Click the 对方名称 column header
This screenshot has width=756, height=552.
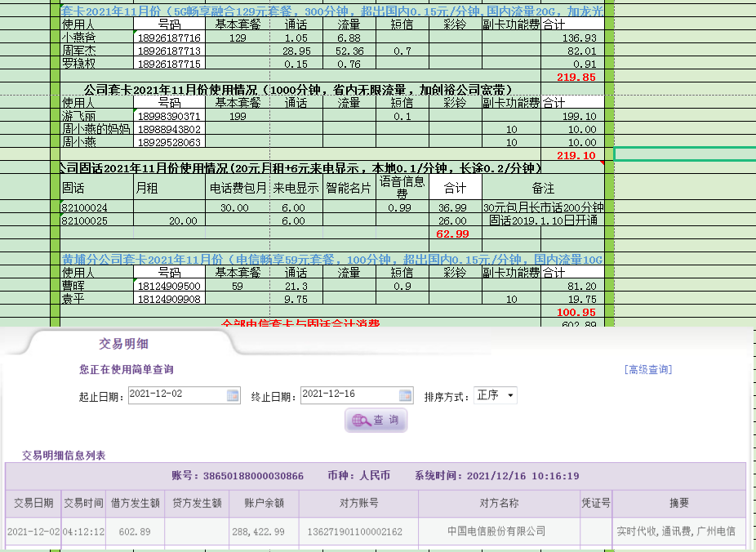pyautogui.click(x=499, y=504)
